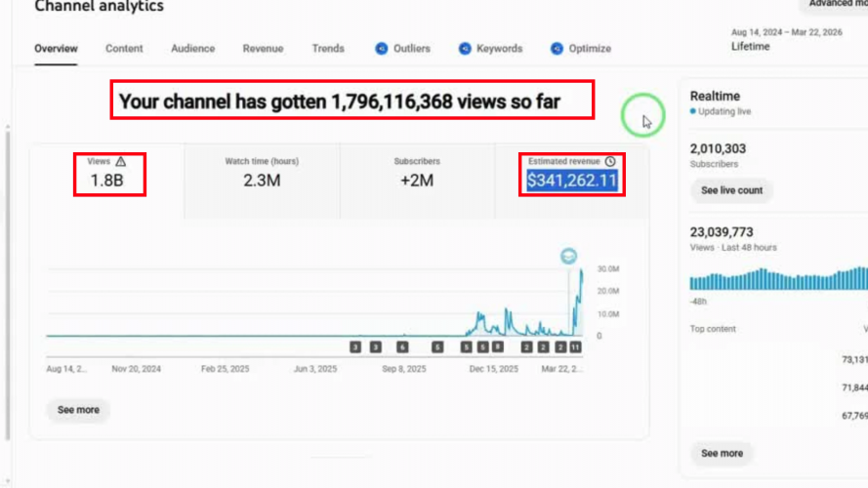Screen dimensions: 868x488
Task: Click See more below the main chart
Action: (78, 410)
